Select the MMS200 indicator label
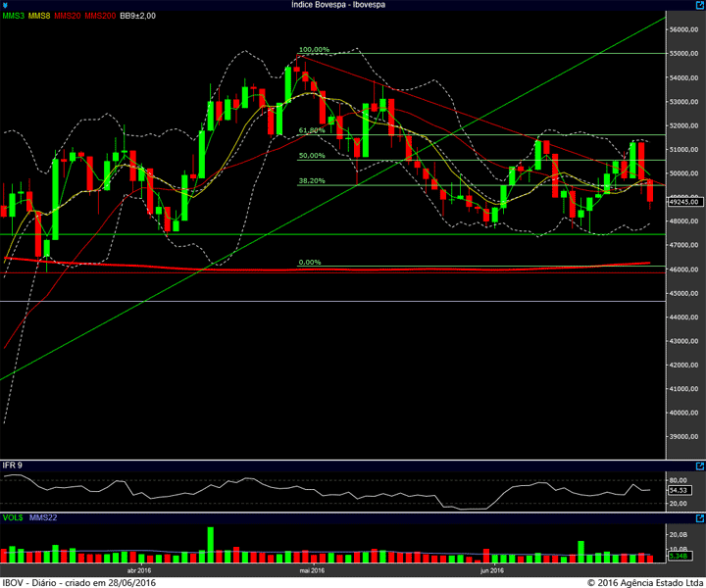706x588 pixels. [100, 16]
